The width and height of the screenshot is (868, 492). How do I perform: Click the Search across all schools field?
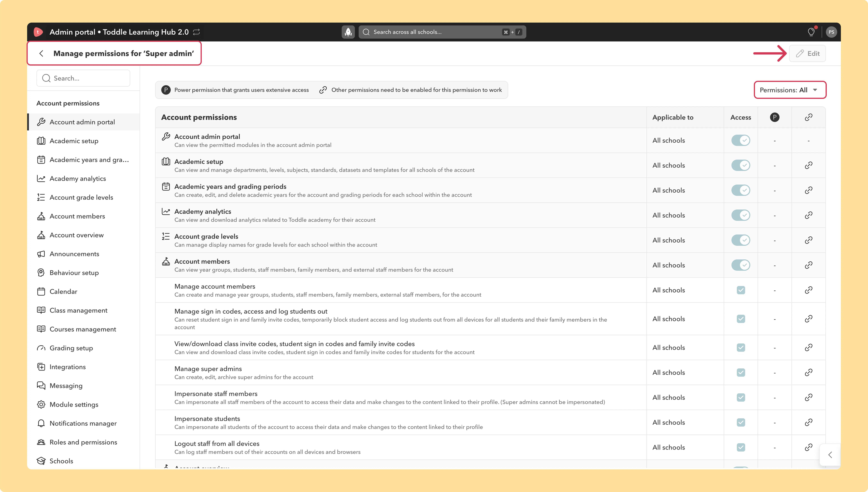(x=442, y=32)
